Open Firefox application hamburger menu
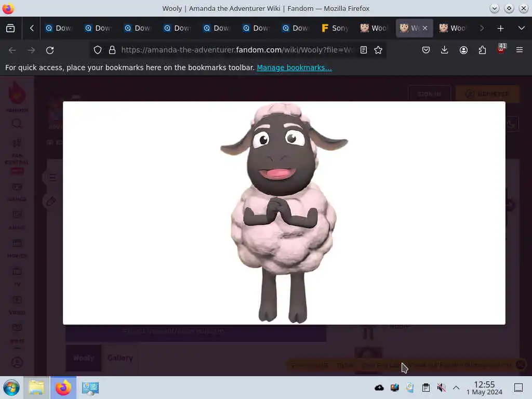The height and width of the screenshot is (399, 532). (520, 50)
